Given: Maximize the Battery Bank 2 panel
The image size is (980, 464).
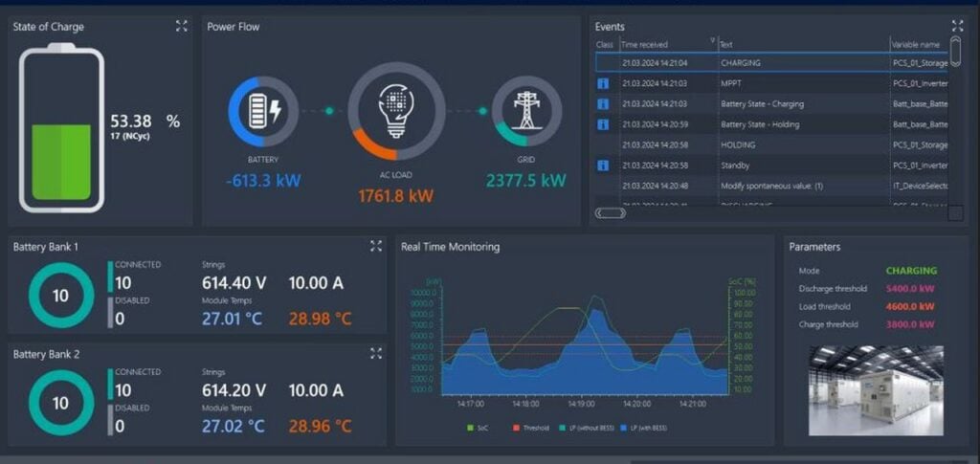Looking at the screenshot, I should pos(375,353).
